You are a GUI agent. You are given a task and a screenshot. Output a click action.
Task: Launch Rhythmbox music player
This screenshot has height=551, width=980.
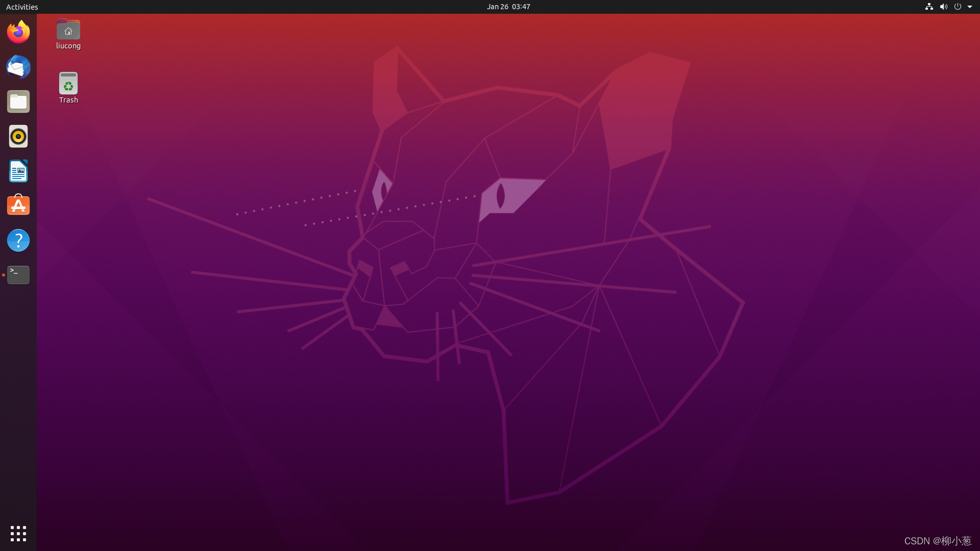pos(18,136)
